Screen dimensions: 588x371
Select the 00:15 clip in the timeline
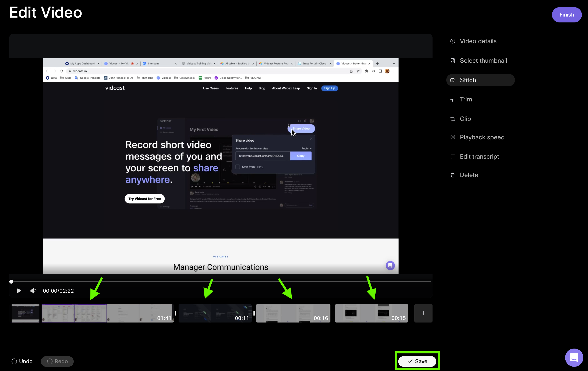[371, 313]
